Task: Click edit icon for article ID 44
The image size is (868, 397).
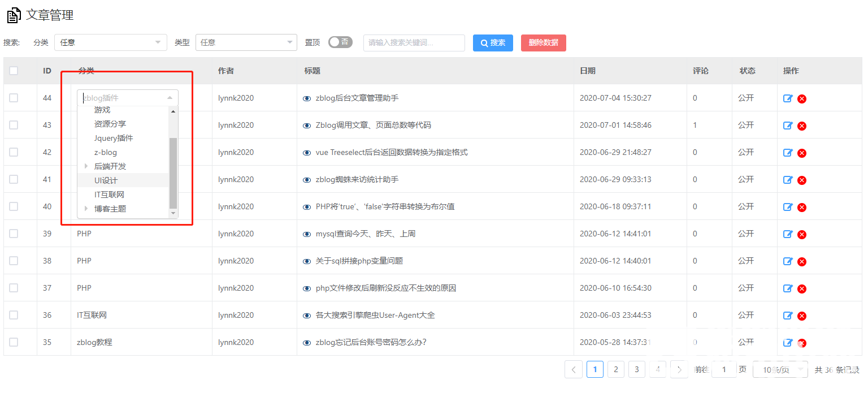Action: (x=788, y=98)
